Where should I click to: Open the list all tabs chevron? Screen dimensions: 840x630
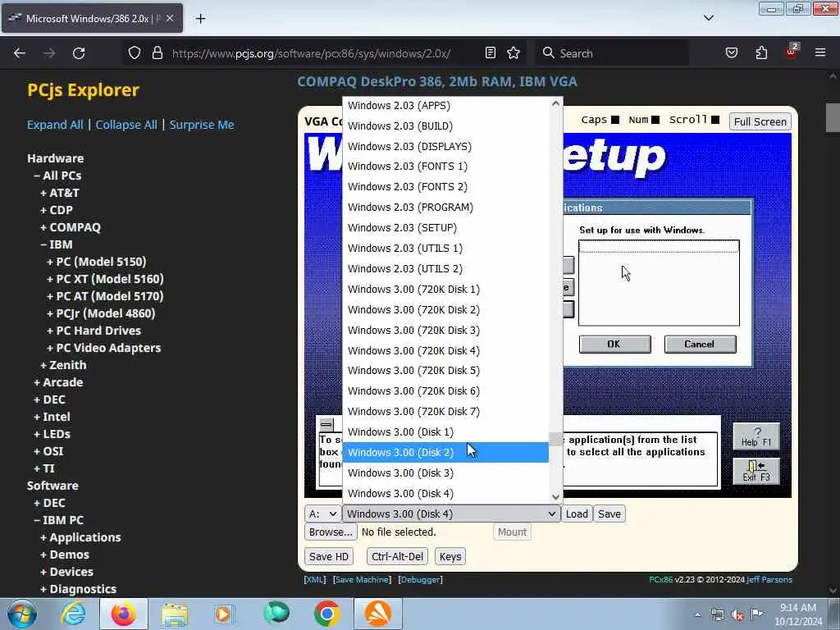(x=708, y=18)
